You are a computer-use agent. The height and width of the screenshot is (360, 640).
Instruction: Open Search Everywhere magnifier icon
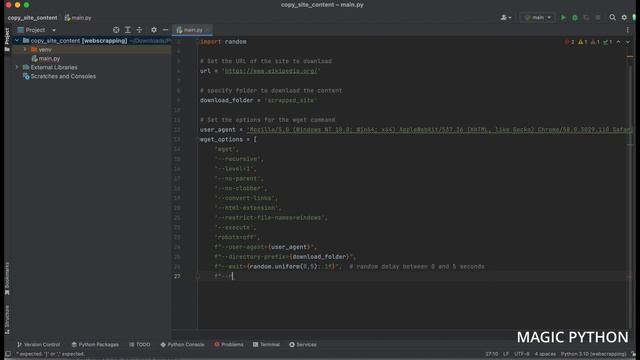[x=612, y=18]
